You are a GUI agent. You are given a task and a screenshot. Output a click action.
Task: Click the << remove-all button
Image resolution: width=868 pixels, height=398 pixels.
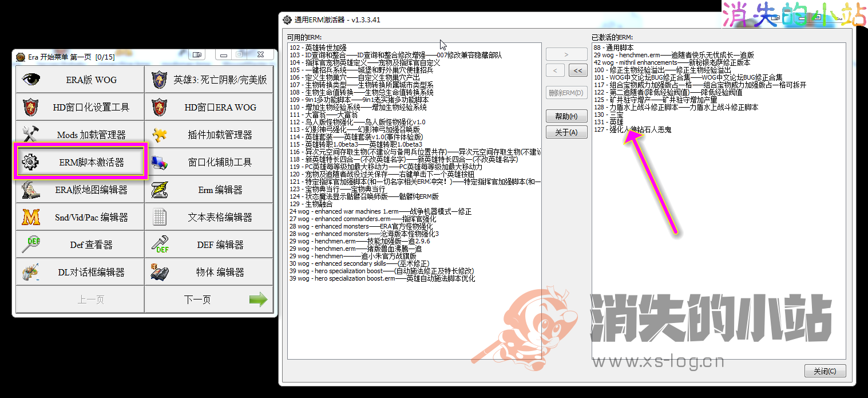(577, 70)
